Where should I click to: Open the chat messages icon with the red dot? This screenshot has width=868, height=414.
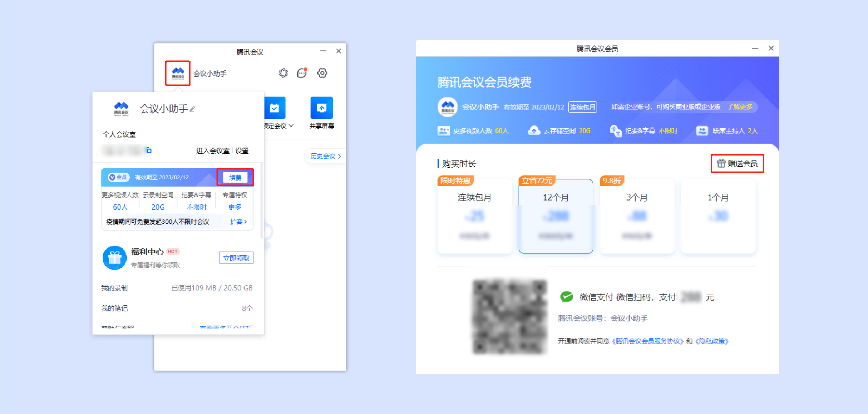tap(302, 73)
